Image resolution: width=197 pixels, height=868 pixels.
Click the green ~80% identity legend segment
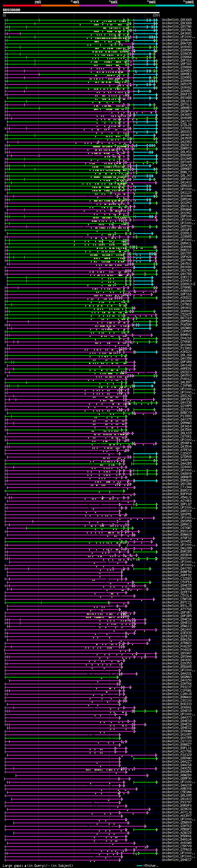137,6
